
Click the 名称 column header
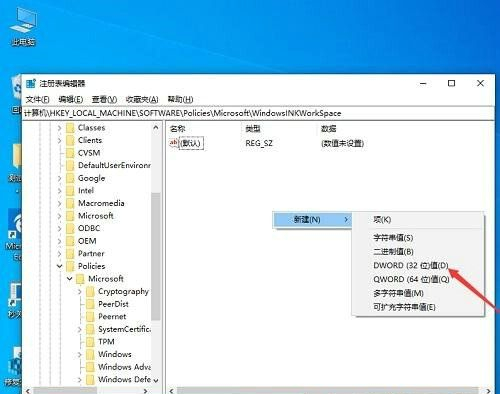pyautogui.click(x=177, y=129)
